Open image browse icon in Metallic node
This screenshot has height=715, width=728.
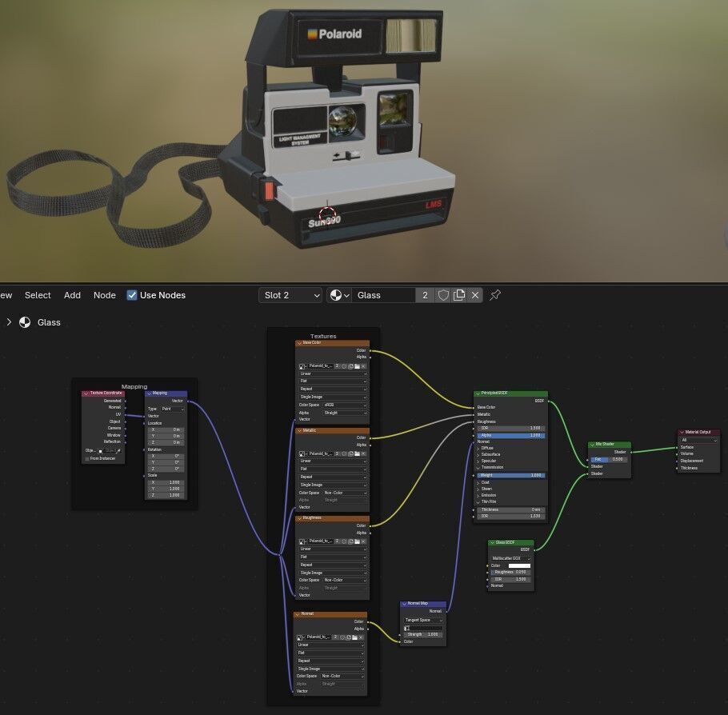(x=302, y=453)
